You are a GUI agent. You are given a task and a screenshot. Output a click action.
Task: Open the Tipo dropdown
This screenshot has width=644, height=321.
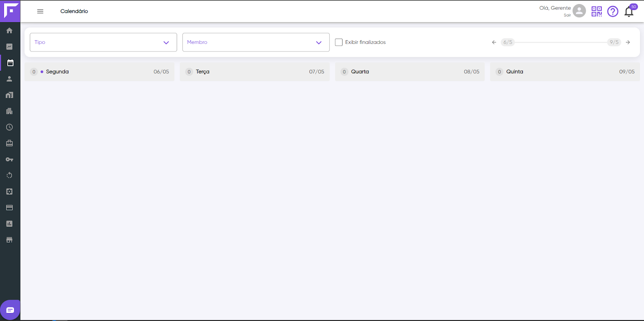click(103, 42)
